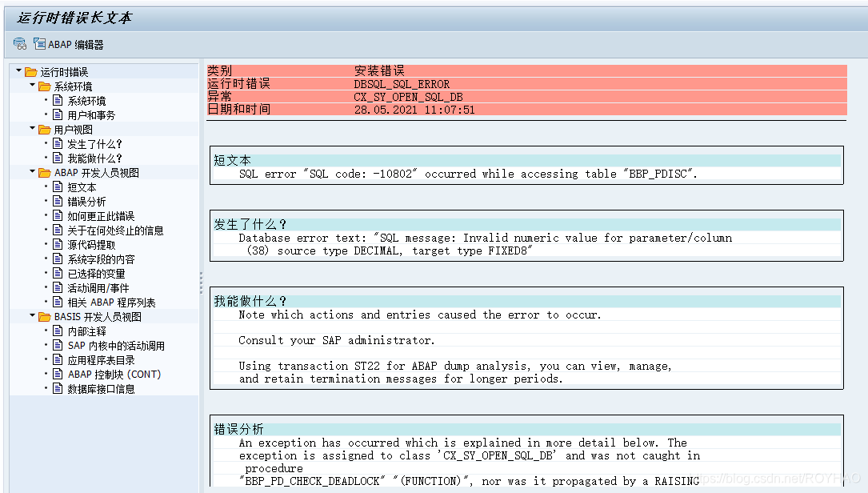Click the display binoculars icon in the toolbar
This screenshot has height=493, width=868.
tap(19, 45)
